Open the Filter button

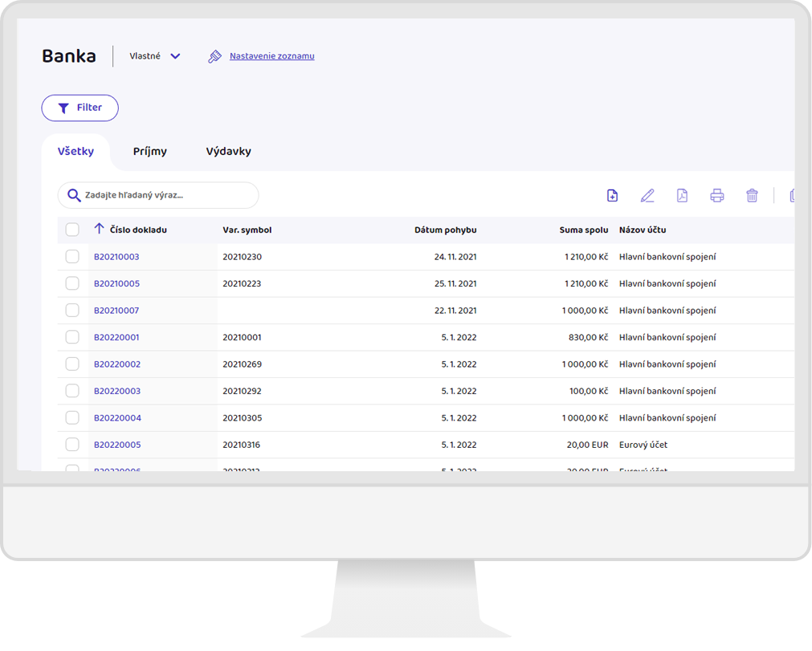point(80,108)
